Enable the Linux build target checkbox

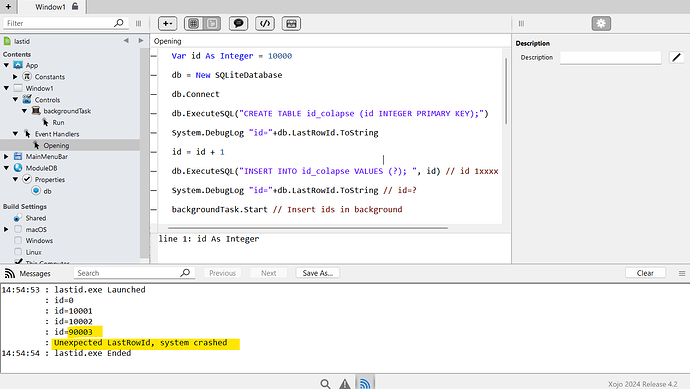pyautogui.click(x=18, y=252)
